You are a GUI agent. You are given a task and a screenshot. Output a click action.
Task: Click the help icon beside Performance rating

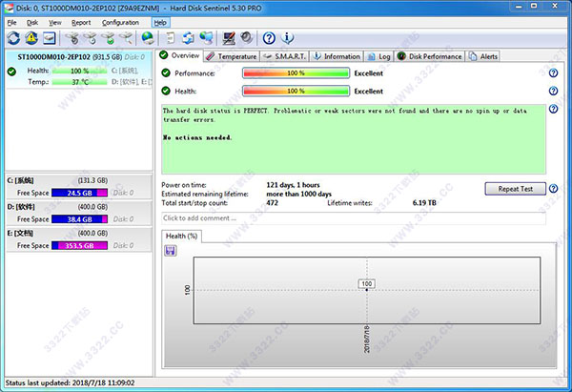tap(553, 73)
